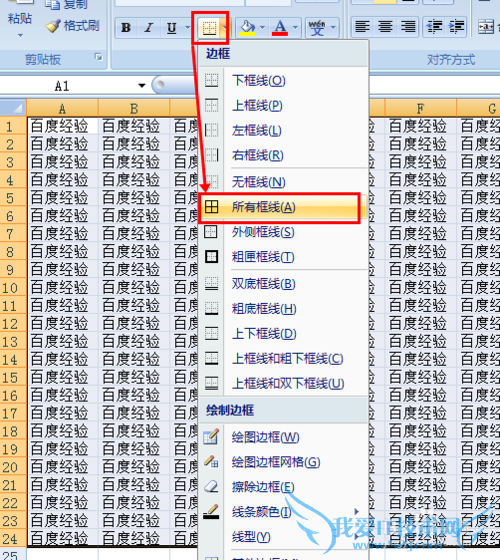Open Line Color 线条颜色(I) submenu

[283, 512]
